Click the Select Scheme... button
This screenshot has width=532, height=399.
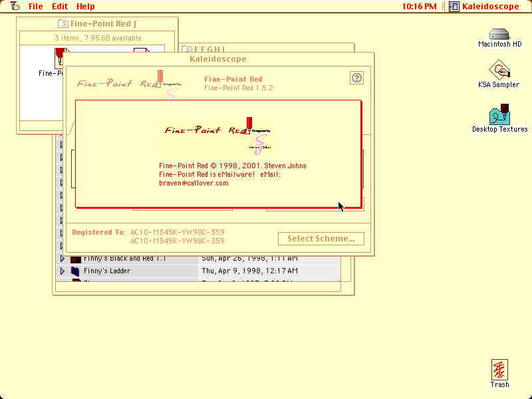click(321, 239)
